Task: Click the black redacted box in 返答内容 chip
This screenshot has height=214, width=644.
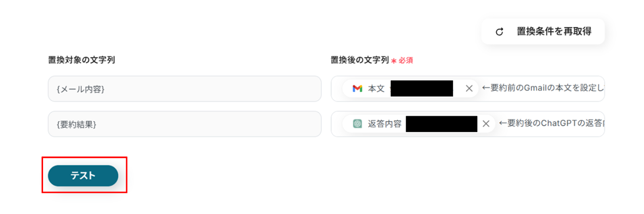Action: pos(441,124)
